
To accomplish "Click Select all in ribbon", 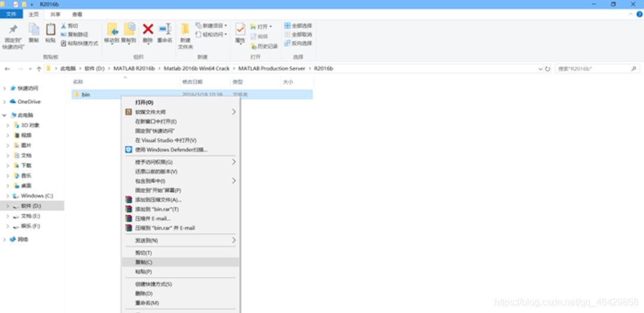I will [x=298, y=25].
